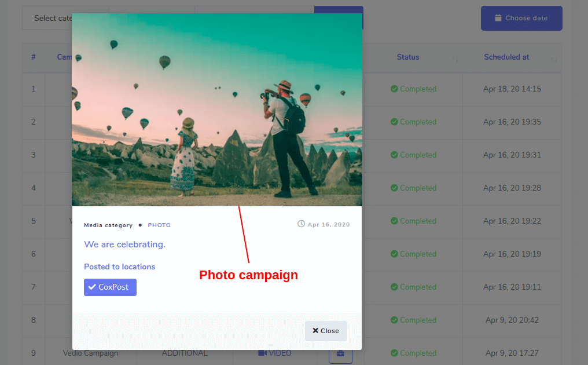This screenshot has width=588, height=365.
Task: Open the Choose date calendar picker
Action: point(521,18)
